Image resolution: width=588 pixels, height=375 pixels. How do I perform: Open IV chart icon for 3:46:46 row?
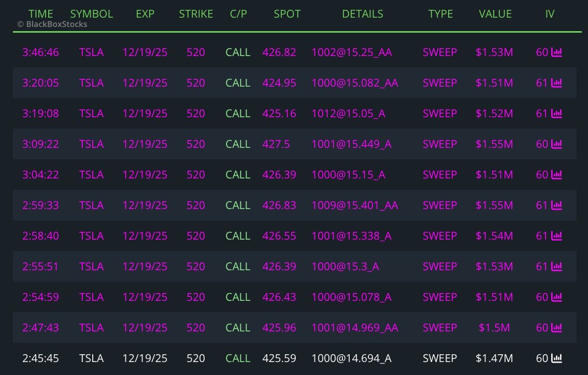(556, 52)
